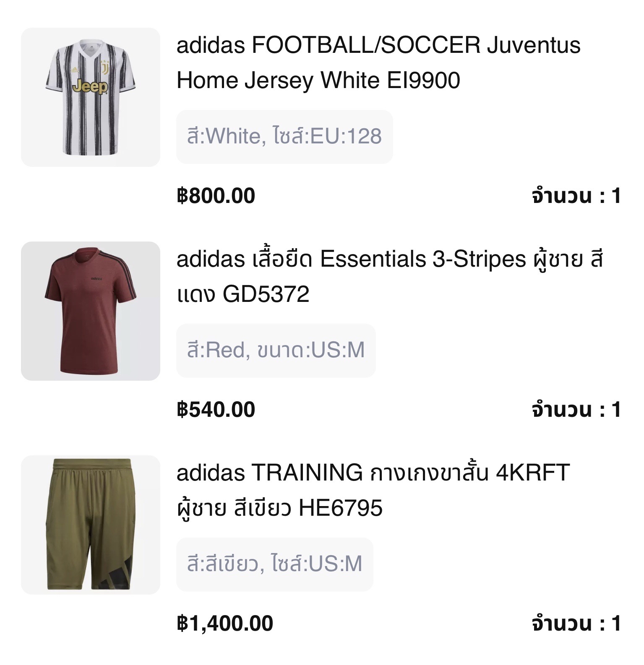Select the White EU:128 variant chip
This screenshot has width=644, height=665.
point(284,137)
